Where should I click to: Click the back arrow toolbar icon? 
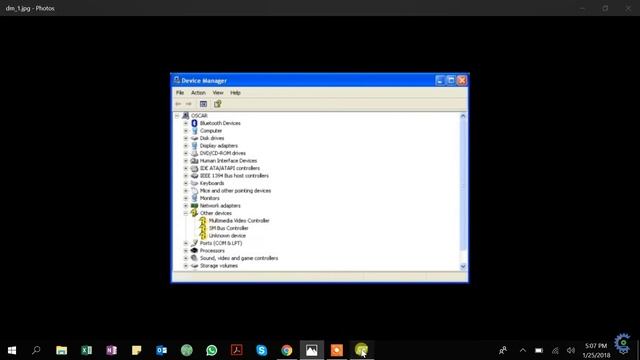pos(178,104)
